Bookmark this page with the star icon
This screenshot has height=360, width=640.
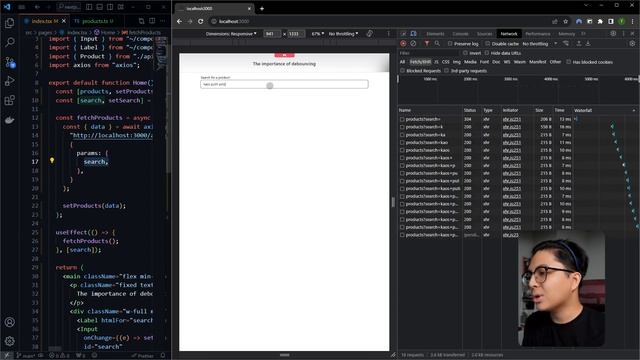click(565, 21)
